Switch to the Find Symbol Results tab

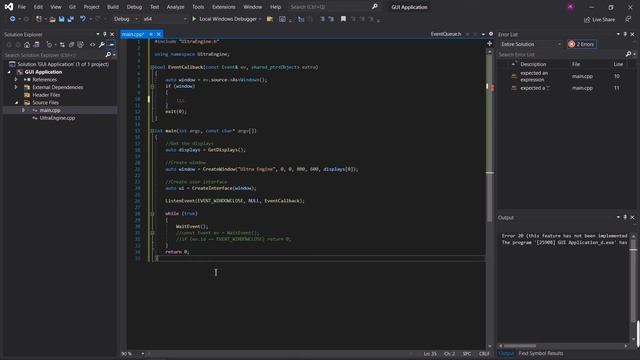click(x=541, y=353)
